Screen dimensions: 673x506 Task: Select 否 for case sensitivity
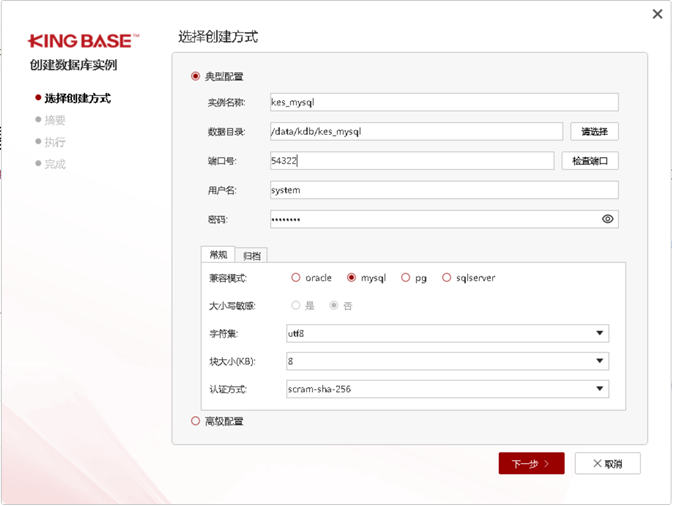click(x=333, y=306)
